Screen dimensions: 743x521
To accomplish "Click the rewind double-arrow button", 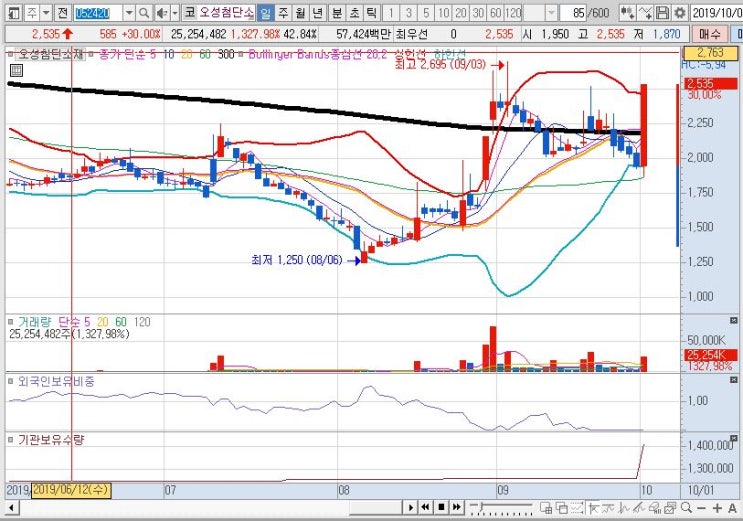I will pos(426,507).
